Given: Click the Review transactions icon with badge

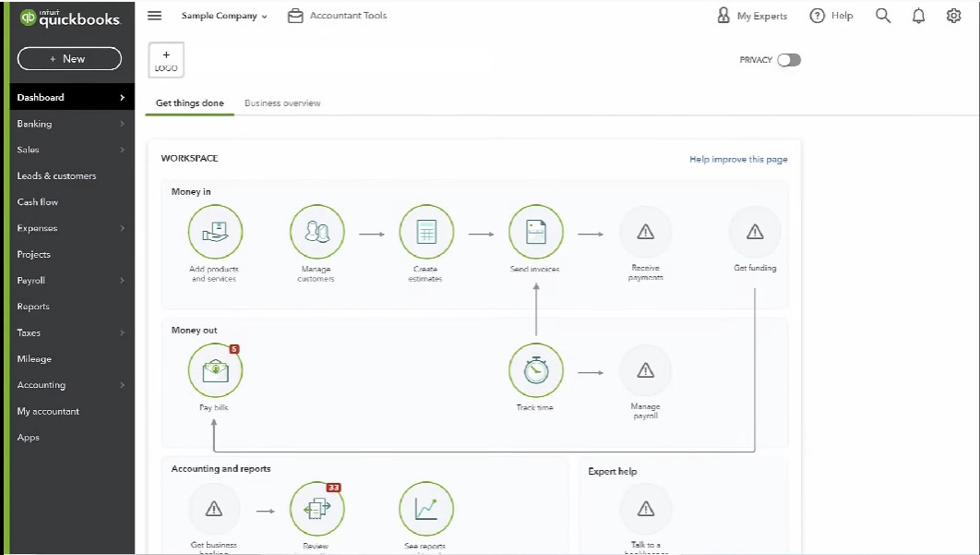Looking at the screenshot, I should pos(317,509).
